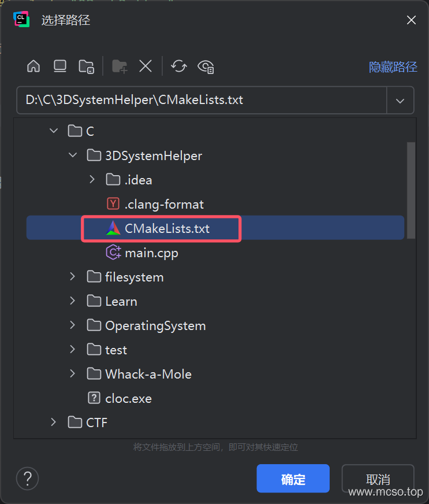Click the 隐藏路径 link
Image resolution: width=429 pixels, height=504 pixels.
coord(393,67)
